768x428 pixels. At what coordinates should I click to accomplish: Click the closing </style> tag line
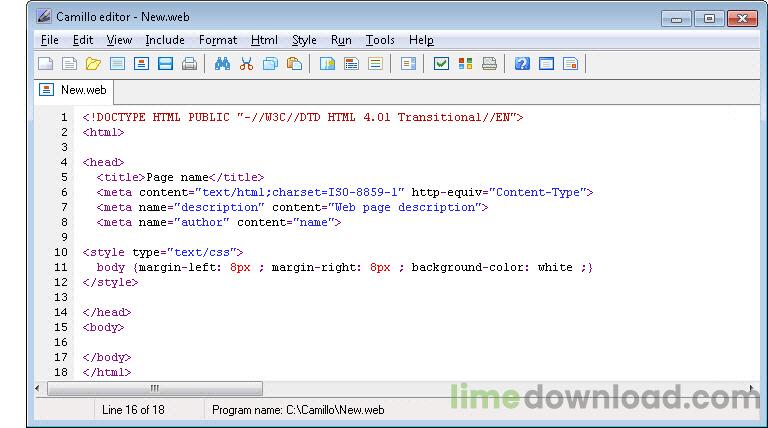click(x=110, y=283)
